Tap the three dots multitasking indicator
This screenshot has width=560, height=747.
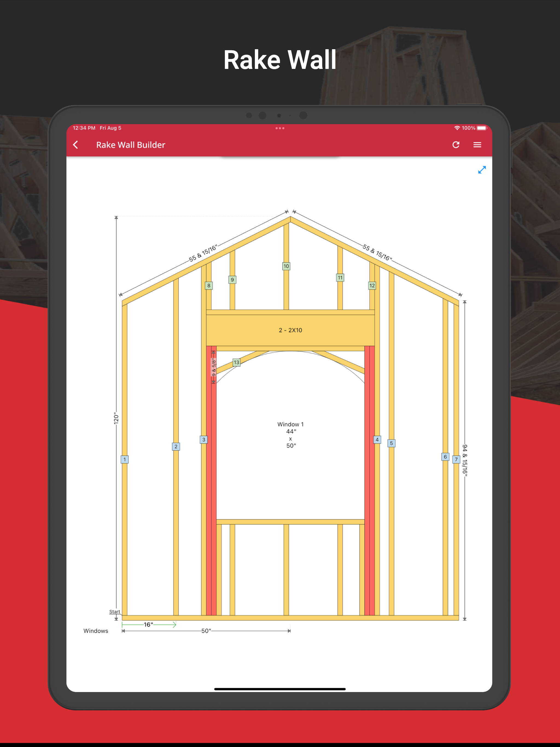click(280, 128)
